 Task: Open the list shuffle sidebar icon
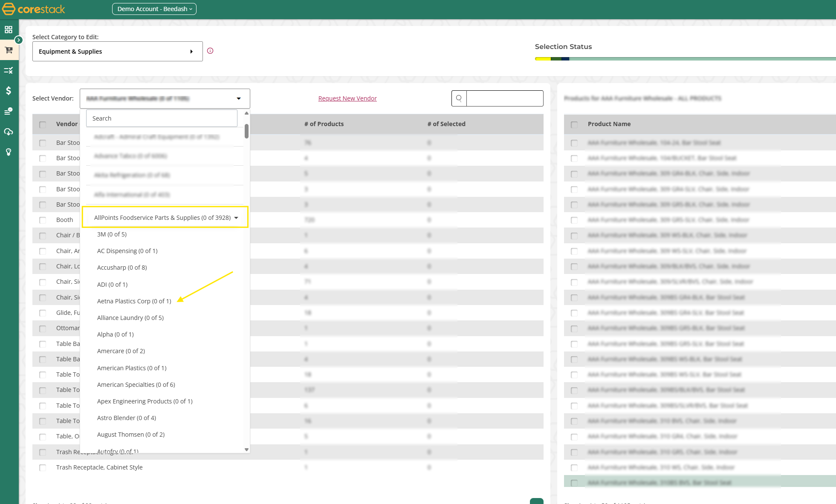point(9,70)
